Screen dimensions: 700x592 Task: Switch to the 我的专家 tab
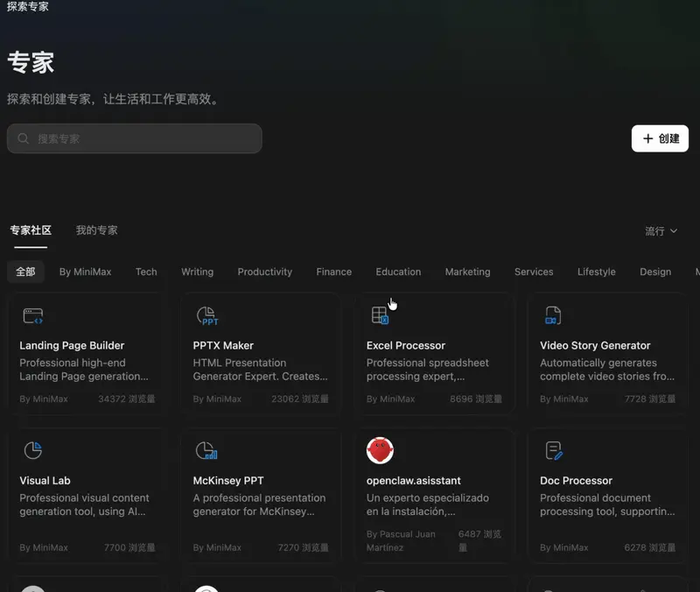(96, 229)
